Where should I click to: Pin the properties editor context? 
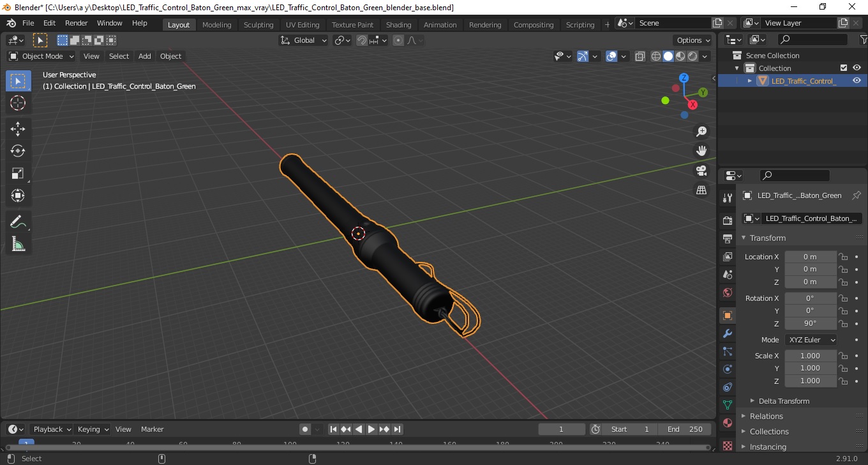click(x=857, y=195)
